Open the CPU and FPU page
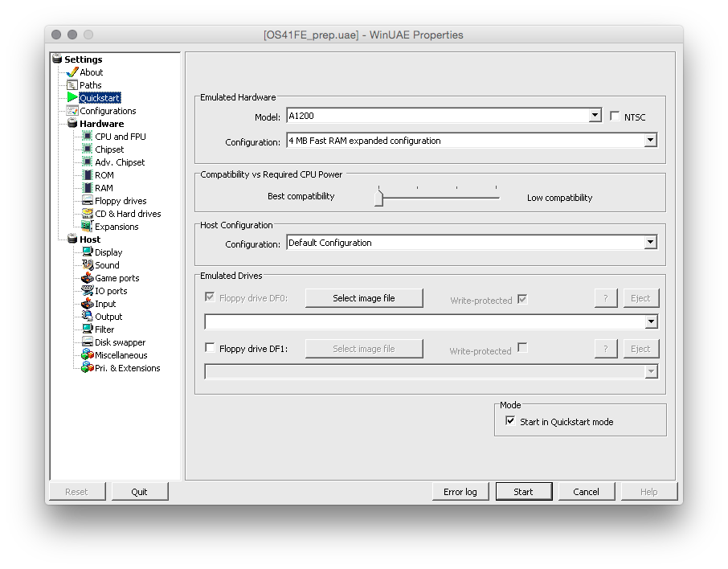 click(121, 137)
